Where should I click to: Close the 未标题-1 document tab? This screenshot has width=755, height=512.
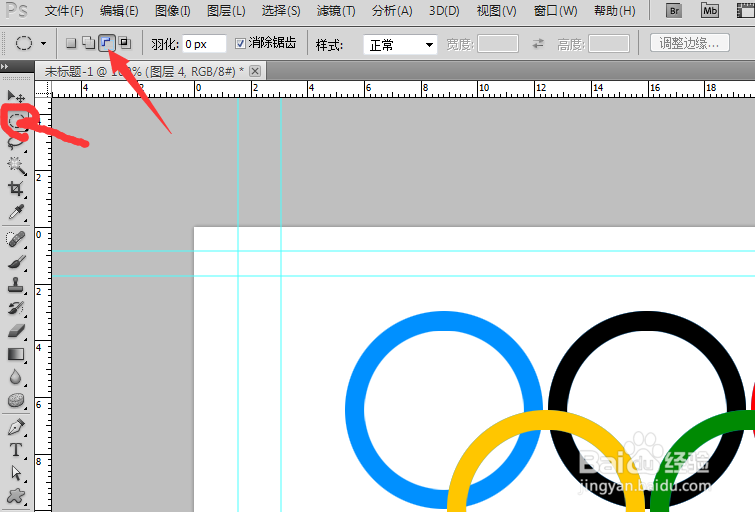[x=255, y=71]
